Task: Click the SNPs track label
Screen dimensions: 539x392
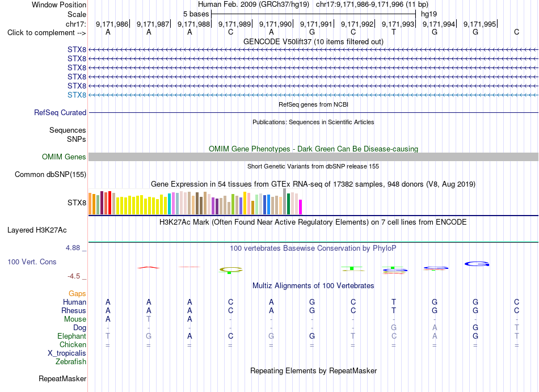Action: (x=77, y=139)
